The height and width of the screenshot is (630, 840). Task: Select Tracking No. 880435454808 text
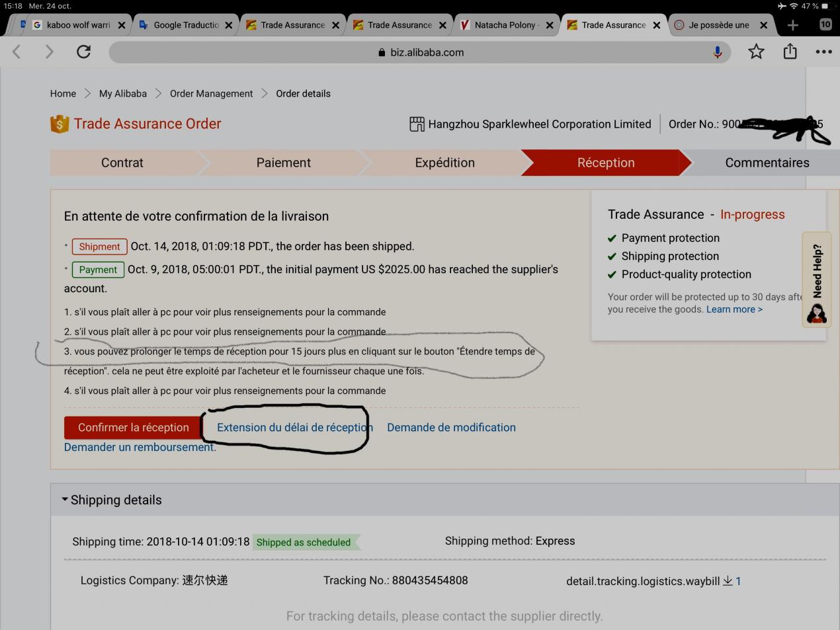pyautogui.click(x=396, y=580)
